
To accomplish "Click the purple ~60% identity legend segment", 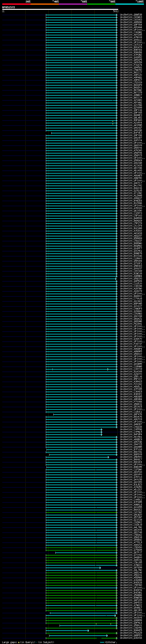I will (x=73, y=4).
